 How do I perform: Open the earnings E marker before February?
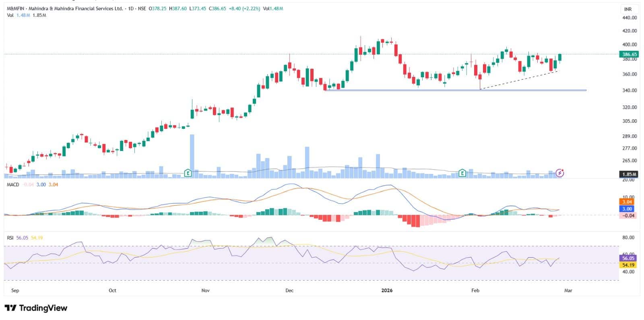click(x=462, y=173)
